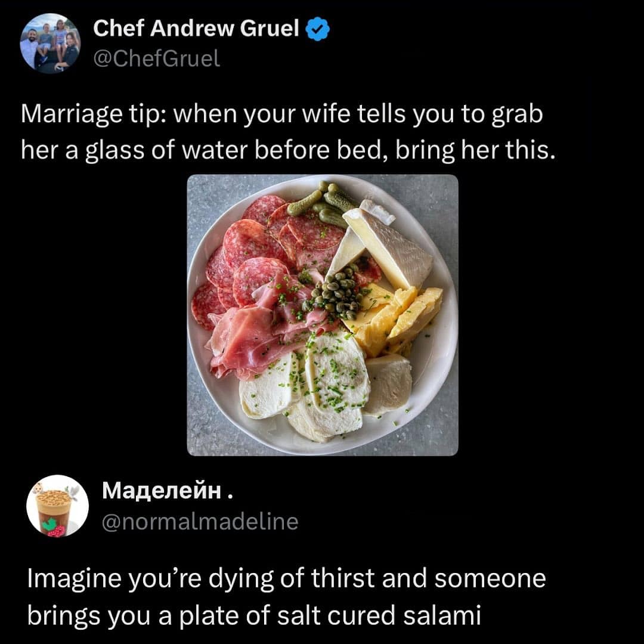The width and height of the screenshot is (644, 644).
Task: Click the 'Marriage tip' tweet text
Action: coord(287,132)
